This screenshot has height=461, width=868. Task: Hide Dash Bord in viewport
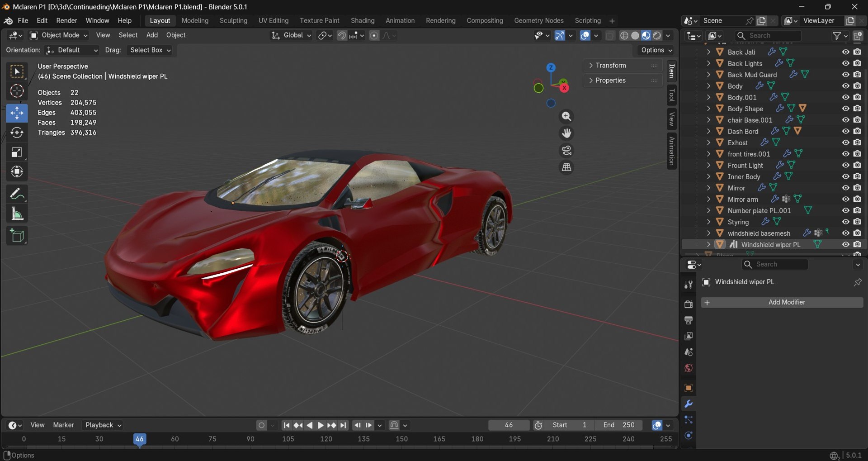click(845, 131)
